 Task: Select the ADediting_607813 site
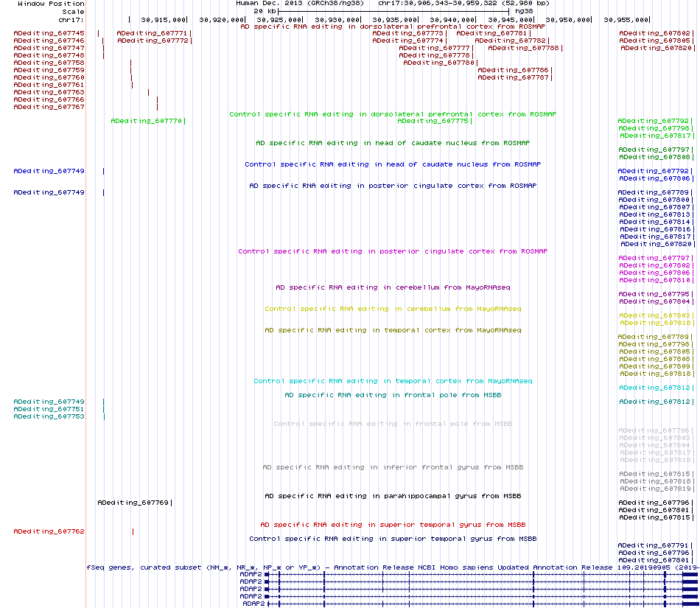coord(657,214)
